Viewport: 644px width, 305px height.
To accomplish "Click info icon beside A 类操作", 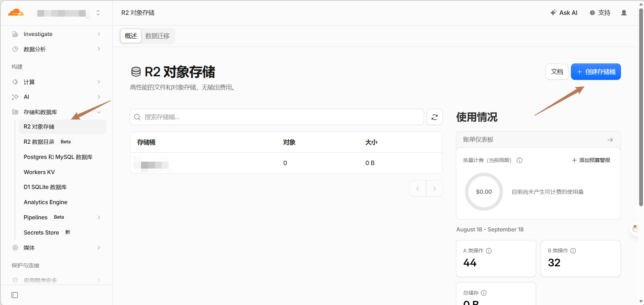I will (489, 251).
